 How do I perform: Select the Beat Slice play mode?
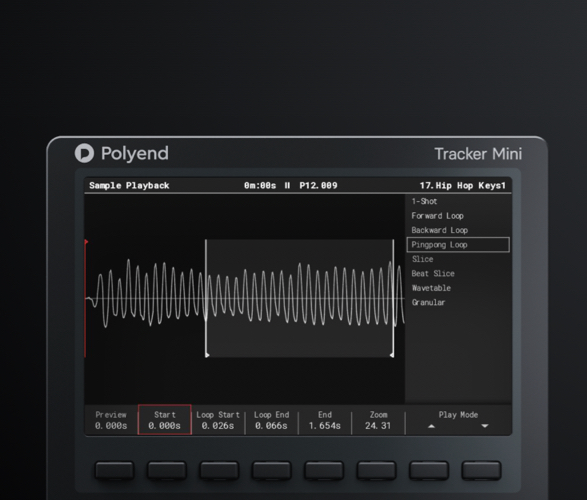433,274
